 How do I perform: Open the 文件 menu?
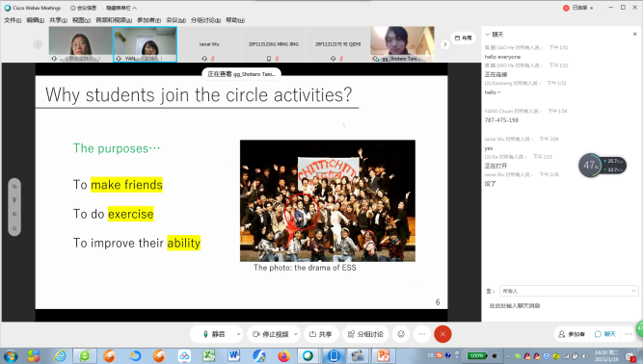(x=13, y=20)
